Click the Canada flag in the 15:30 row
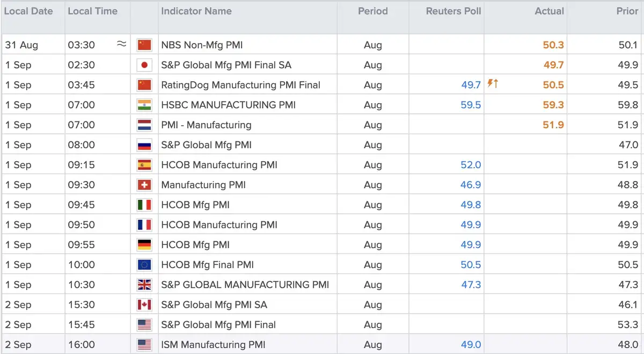644x354 pixels. click(x=144, y=305)
